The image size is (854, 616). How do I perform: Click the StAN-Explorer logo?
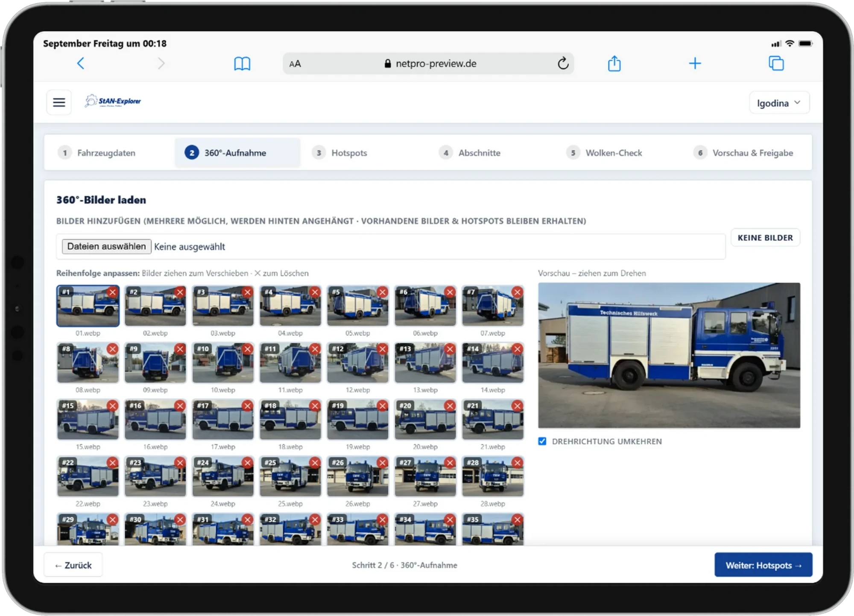(x=113, y=101)
